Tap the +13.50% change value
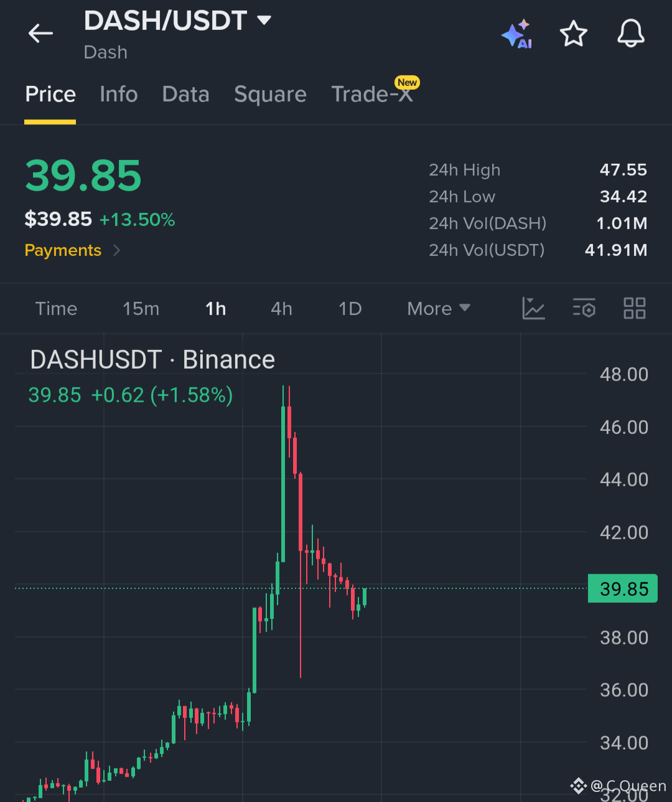Screen dimensions: 672x802 click(137, 220)
